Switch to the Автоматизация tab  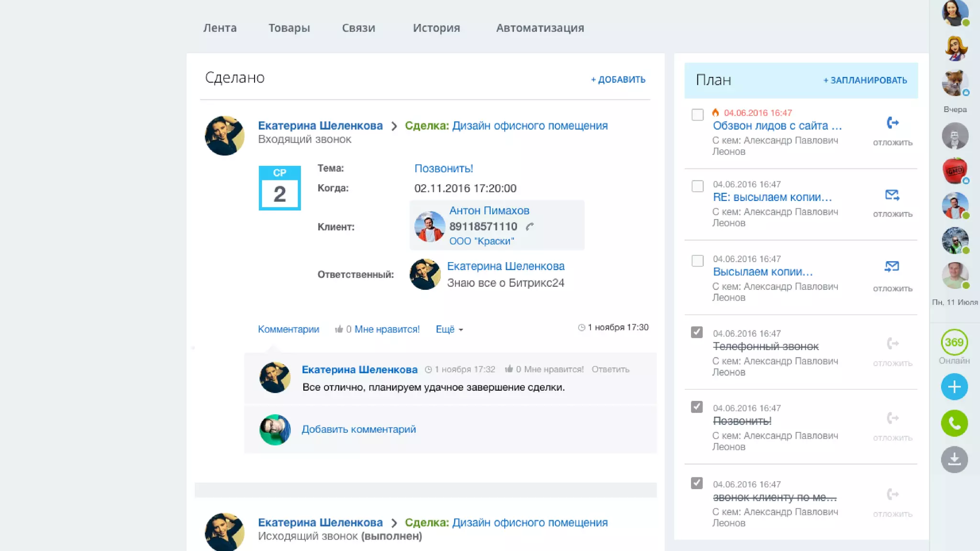coord(540,28)
